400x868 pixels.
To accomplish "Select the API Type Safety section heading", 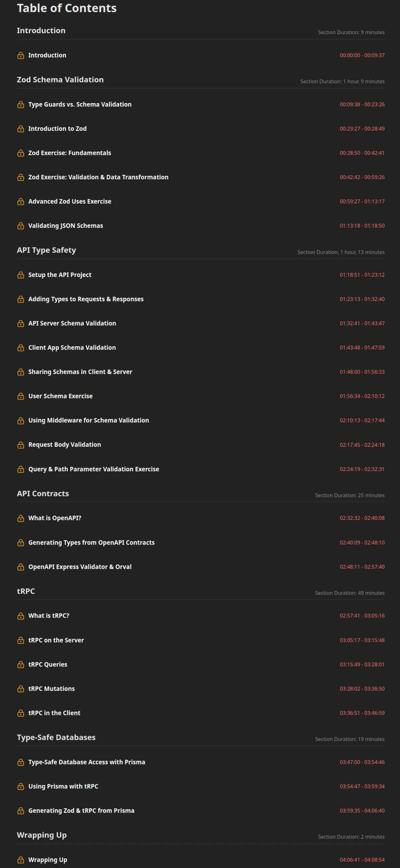I will (46, 250).
